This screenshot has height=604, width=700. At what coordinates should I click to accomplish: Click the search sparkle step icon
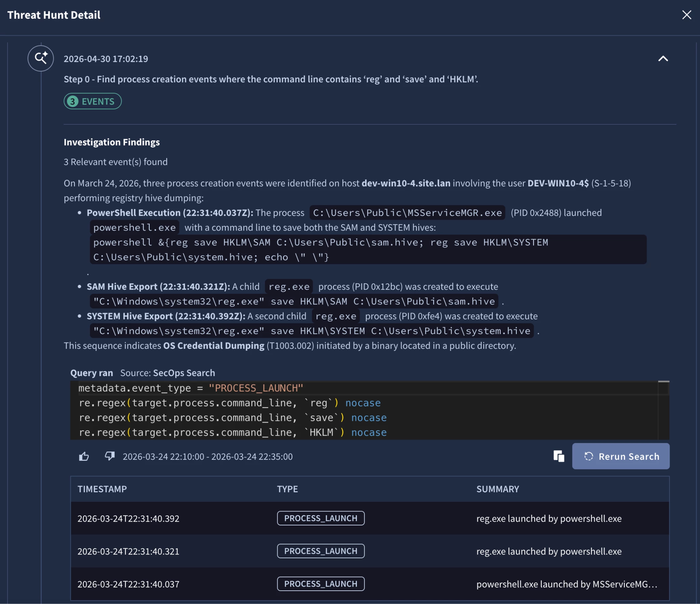point(41,58)
